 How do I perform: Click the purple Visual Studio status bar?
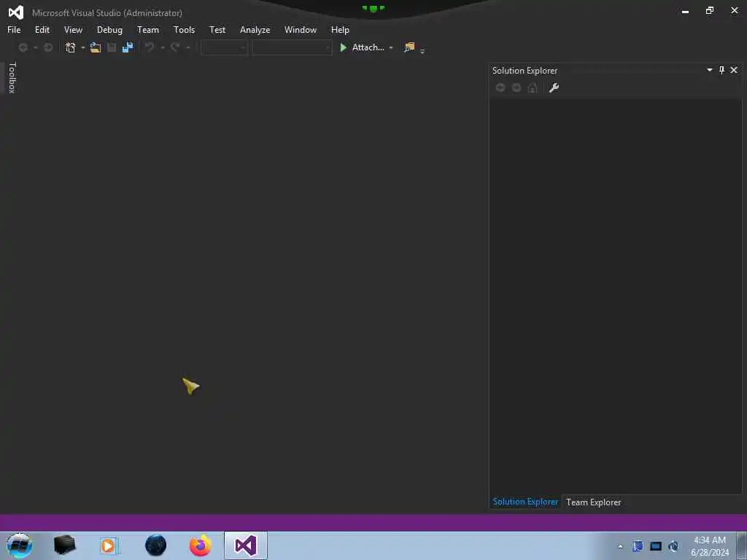[373, 523]
